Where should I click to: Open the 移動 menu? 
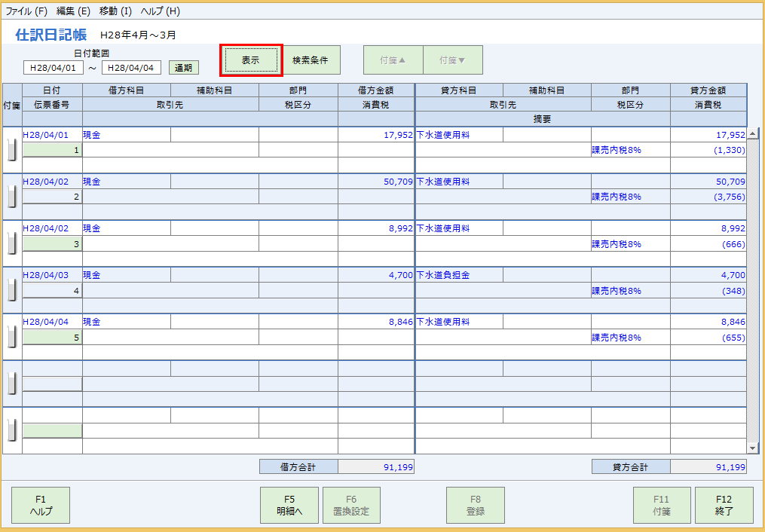tap(115, 10)
